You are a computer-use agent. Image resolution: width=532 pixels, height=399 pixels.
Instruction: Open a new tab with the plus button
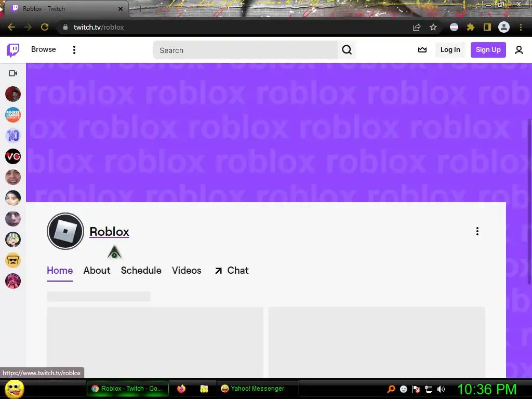140,9
